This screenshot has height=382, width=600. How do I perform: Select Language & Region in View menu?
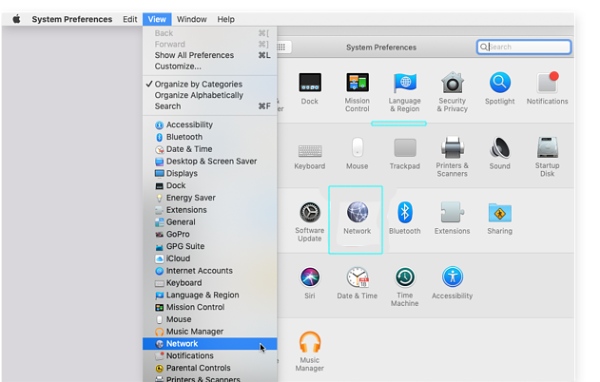pos(210,295)
